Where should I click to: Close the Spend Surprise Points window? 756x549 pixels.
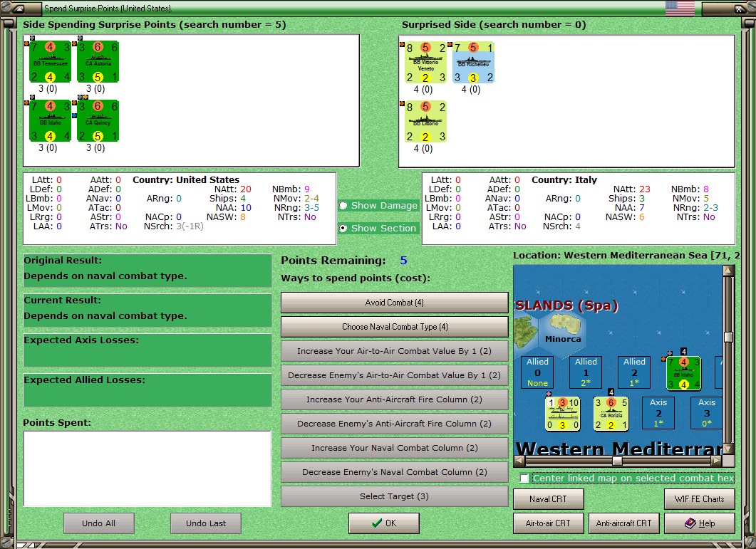coord(739,9)
